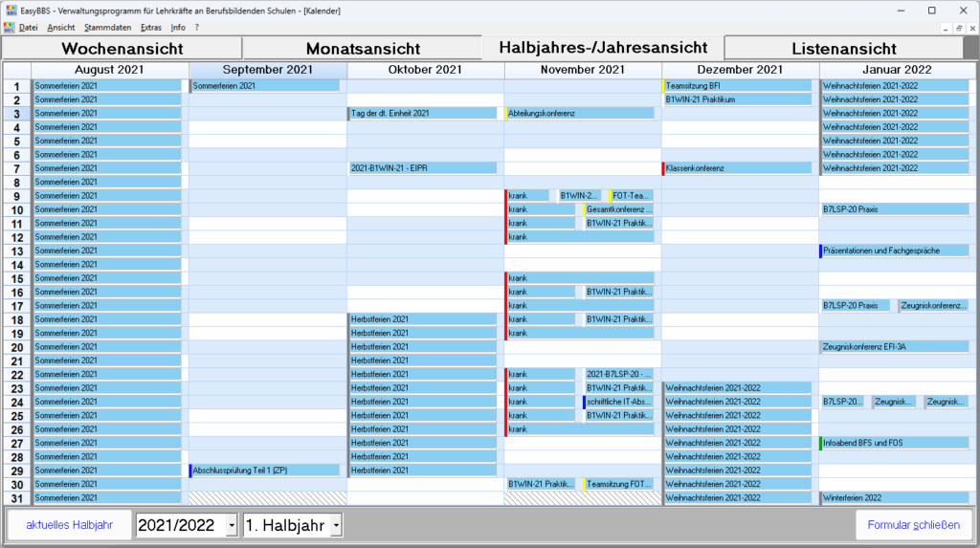Open the school year dropdown arrow
This screenshot has height=548, width=980.
click(x=232, y=525)
